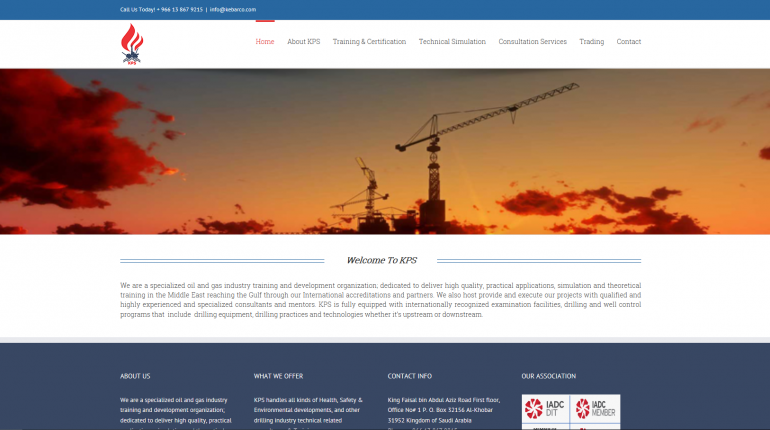
Task: Click the WHAT WE OFFER footer heading
Action: [x=278, y=376]
